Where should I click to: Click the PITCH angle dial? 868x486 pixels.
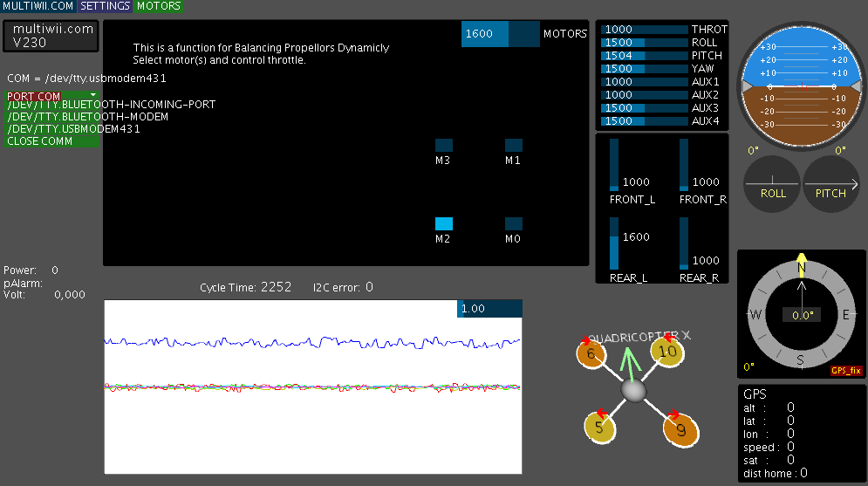click(830, 184)
